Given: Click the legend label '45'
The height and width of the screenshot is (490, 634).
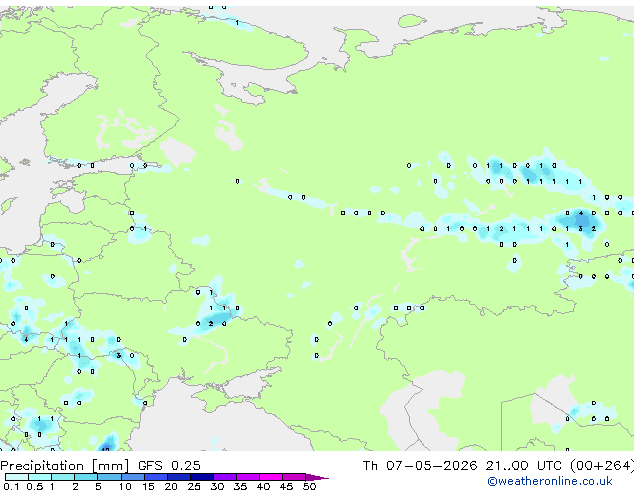Looking at the screenshot, I should point(286,486).
